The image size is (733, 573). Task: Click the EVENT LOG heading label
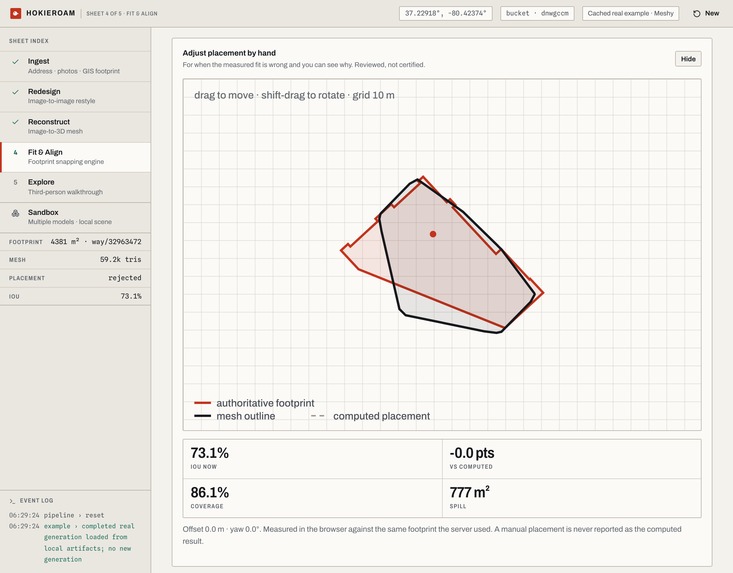(x=36, y=501)
